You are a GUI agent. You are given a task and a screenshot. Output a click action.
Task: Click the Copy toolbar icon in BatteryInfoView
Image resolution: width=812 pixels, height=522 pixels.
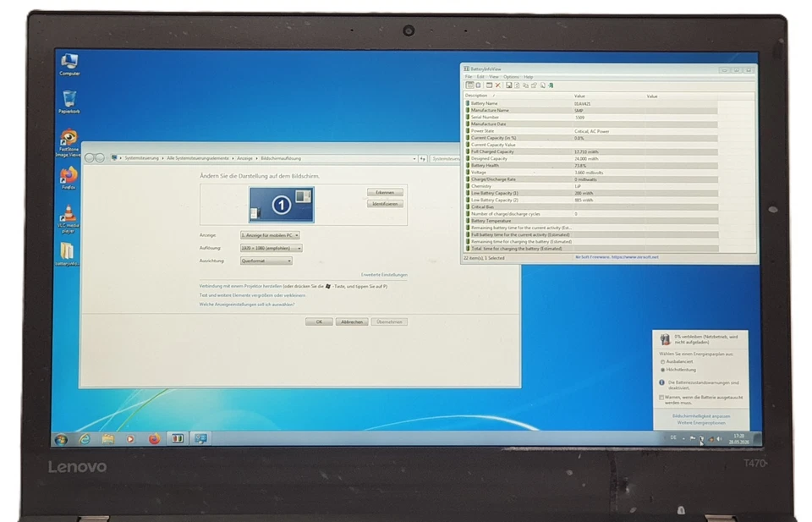(x=525, y=85)
